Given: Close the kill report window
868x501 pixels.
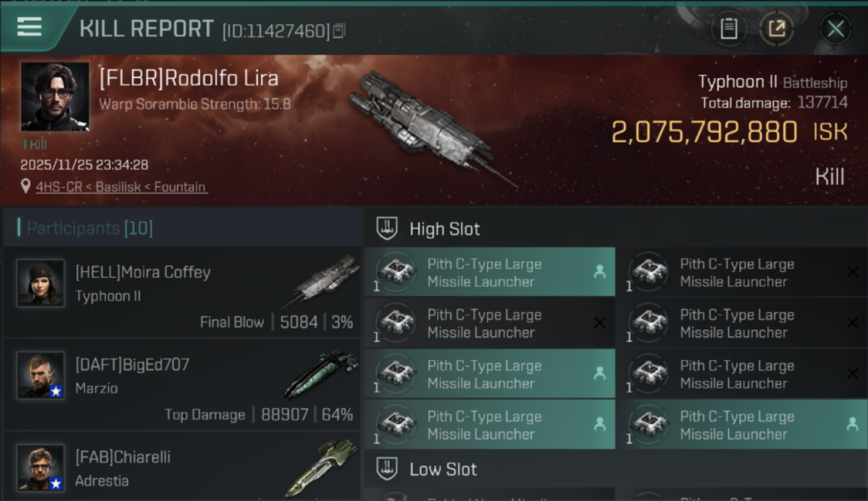Looking at the screenshot, I should pos(835,29).
